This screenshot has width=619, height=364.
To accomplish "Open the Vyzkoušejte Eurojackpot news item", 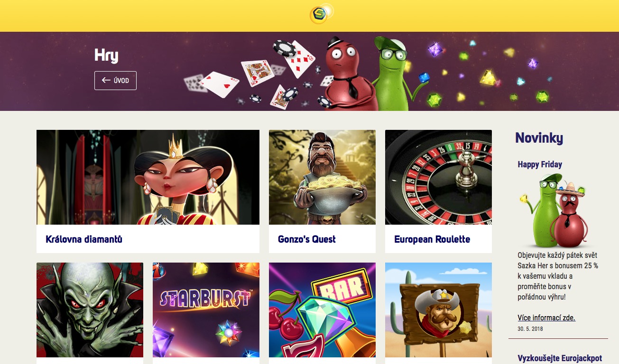I will pyautogui.click(x=560, y=358).
